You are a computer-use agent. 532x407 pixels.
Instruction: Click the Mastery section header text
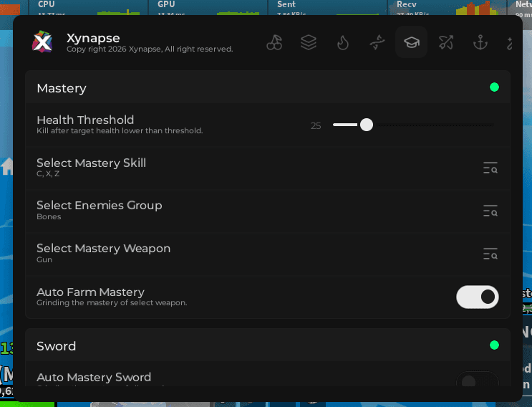click(x=62, y=88)
